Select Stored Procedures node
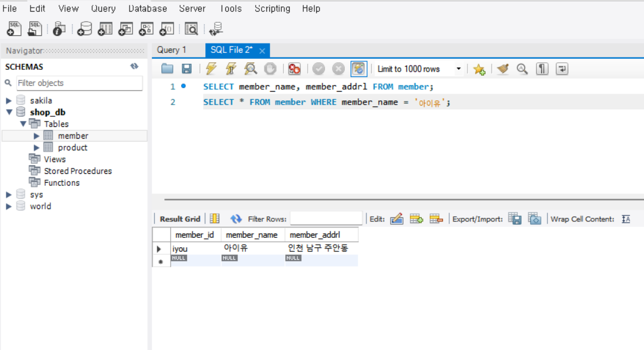The image size is (644, 350). pyautogui.click(x=78, y=171)
